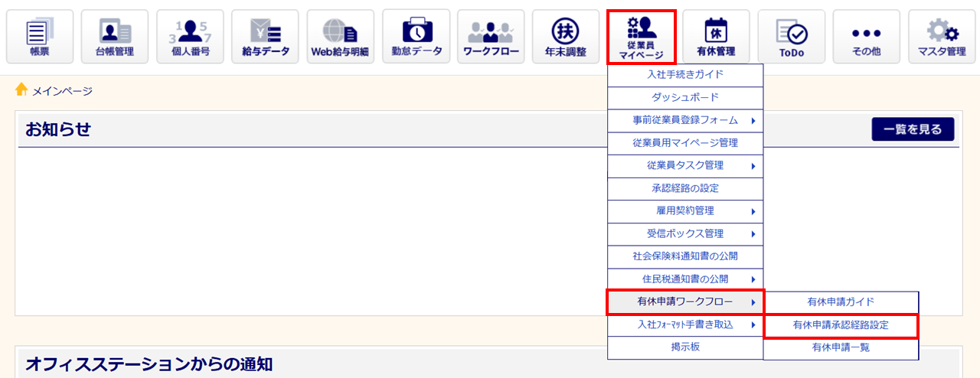Open マスタ管理 gear icon
Image resolution: width=980 pixels, height=378 pixels.
pyautogui.click(x=942, y=37)
